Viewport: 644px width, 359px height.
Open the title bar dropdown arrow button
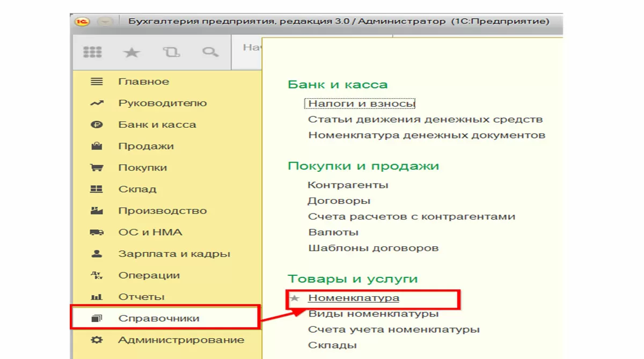pyautogui.click(x=106, y=21)
